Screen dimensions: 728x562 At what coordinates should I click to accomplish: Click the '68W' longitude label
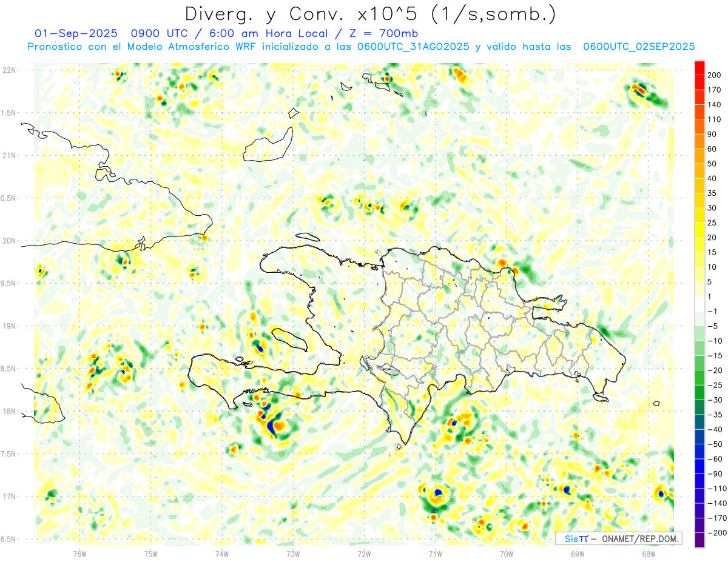[648, 554]
